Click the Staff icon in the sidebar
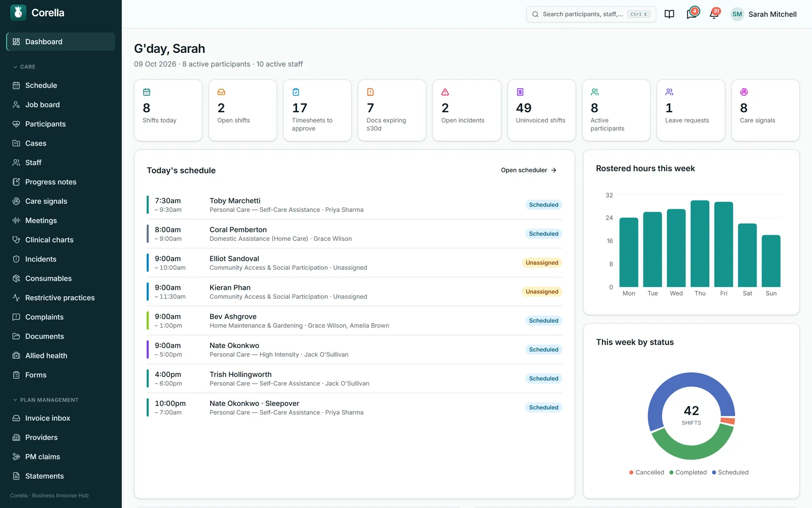Screen dimensions: 812x508 click(16, 163)
